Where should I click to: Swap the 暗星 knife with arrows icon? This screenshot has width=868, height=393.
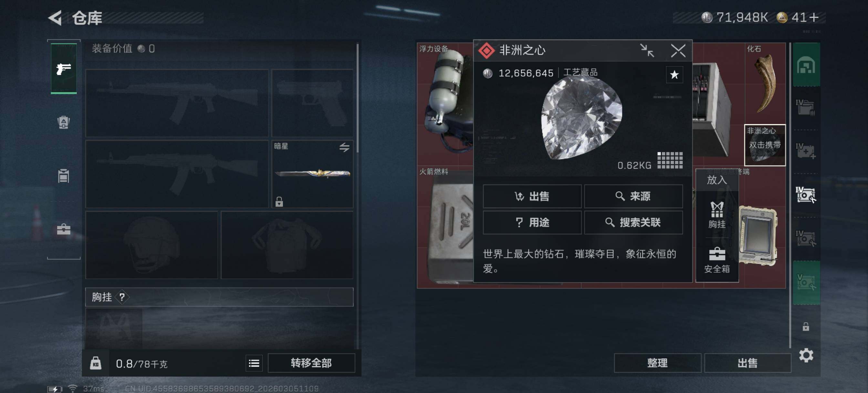(344, 147)
